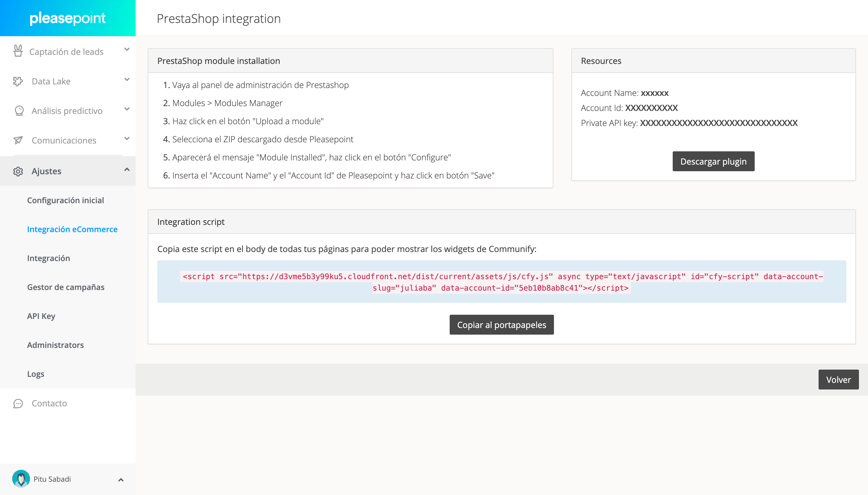This screenshot has width=868, height=495.
Task: Click the Descargar plugin button
Action: coord(713,161)
